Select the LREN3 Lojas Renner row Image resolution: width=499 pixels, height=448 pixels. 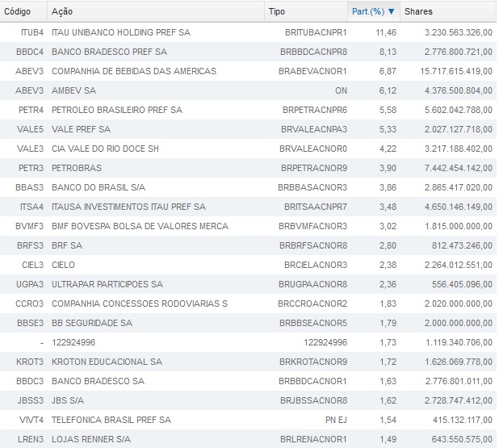point(91,439)
